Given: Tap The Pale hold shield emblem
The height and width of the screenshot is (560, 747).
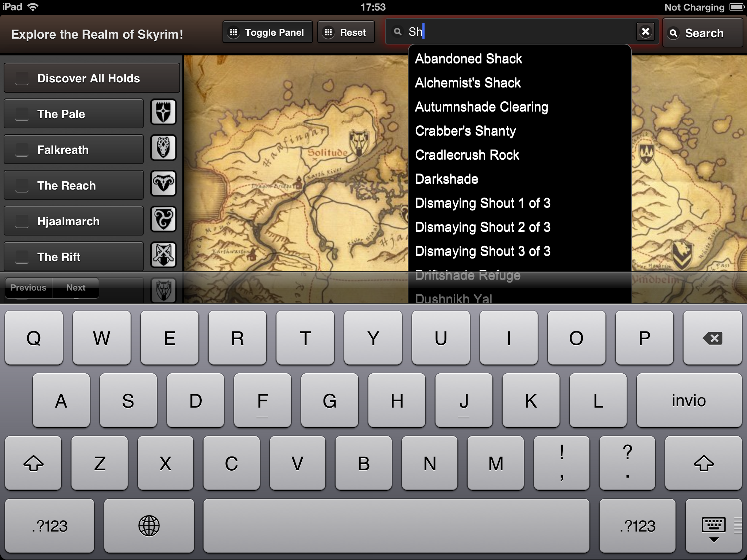Looking at the screenshot, I should point(163,112).
